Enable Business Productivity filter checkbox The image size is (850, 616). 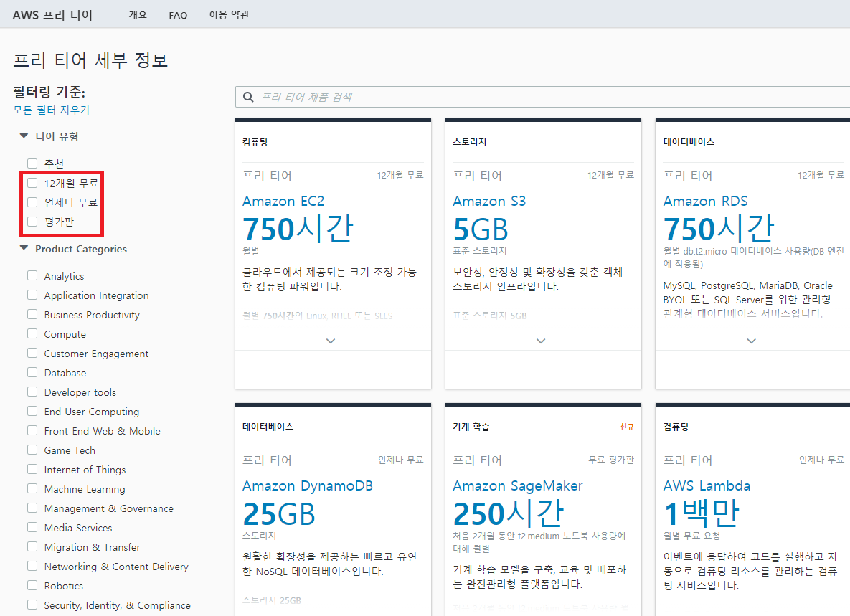(x=32, y=314)
